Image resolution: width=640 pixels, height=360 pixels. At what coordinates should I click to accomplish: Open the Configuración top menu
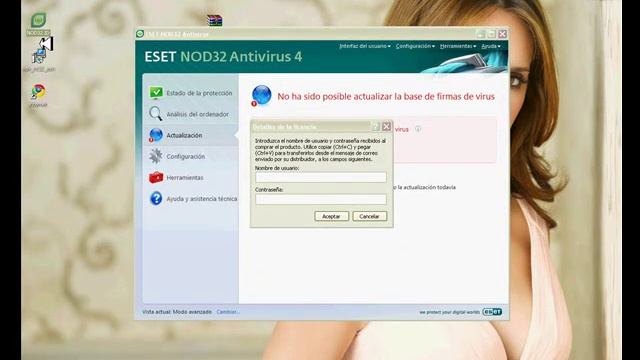click(x=415, y=46)
